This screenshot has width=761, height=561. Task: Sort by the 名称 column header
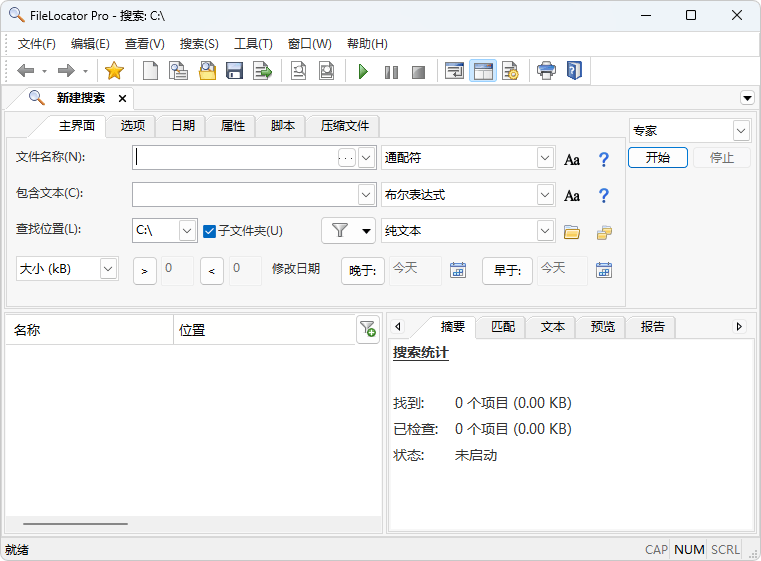tap(89, 330)
